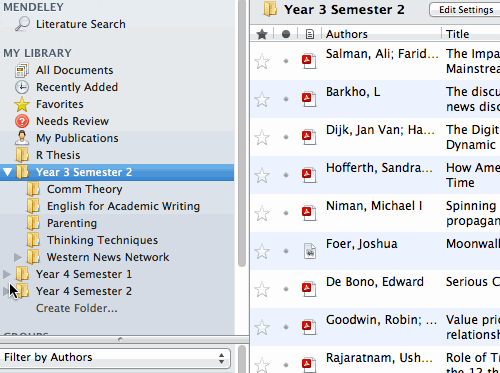Select the All Documents icon
Image resolution: width=500 pixels, height=373 pixels.
pos(22,70)
